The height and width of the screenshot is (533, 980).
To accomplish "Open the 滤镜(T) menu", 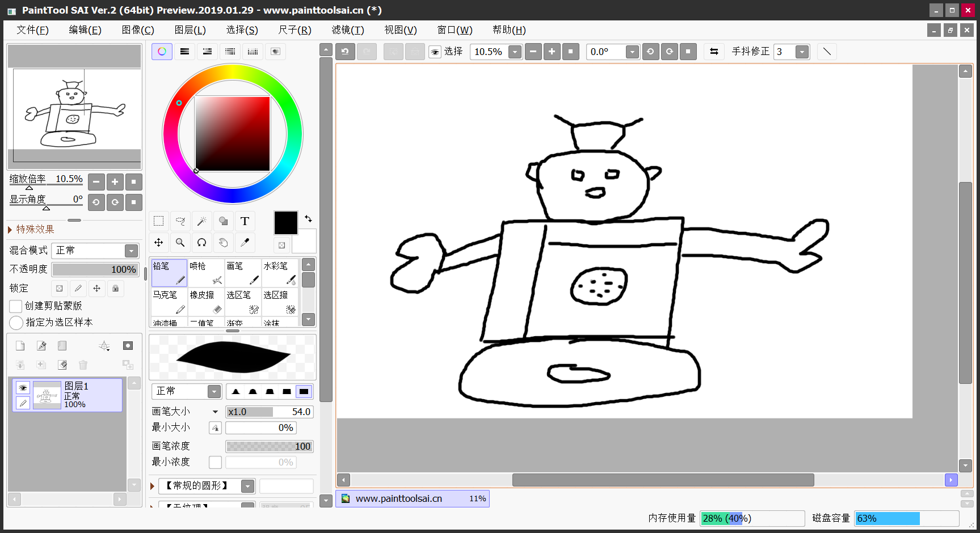I will coord(348,30).
